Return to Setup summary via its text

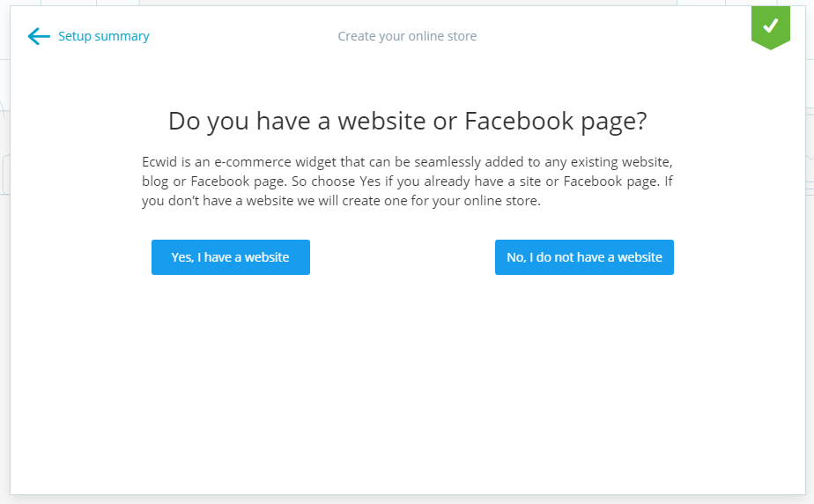point(103,36)
